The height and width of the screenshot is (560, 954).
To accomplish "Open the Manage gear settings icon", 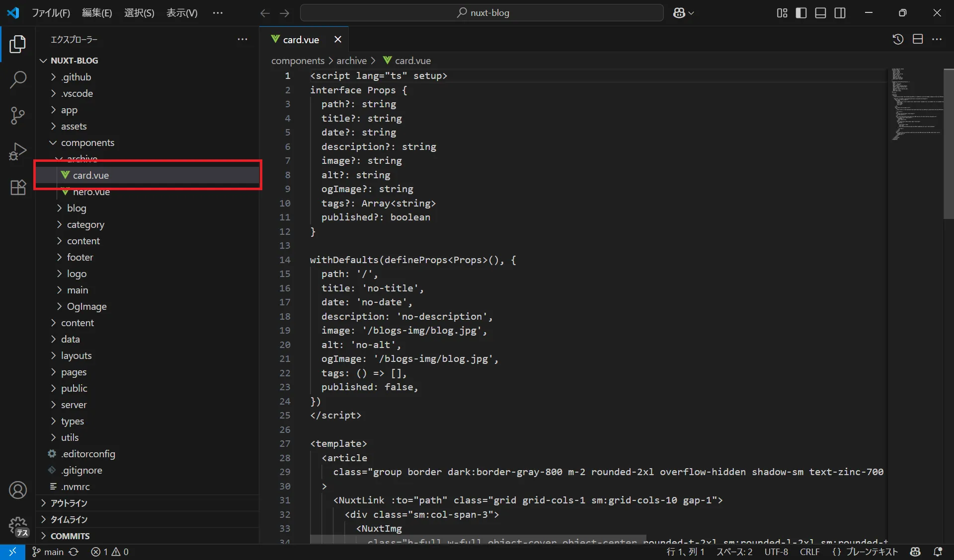I will point(18,526).
